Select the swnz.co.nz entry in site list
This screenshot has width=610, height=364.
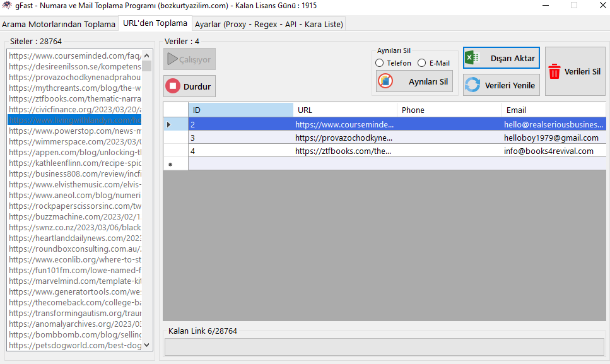point(74,228)
